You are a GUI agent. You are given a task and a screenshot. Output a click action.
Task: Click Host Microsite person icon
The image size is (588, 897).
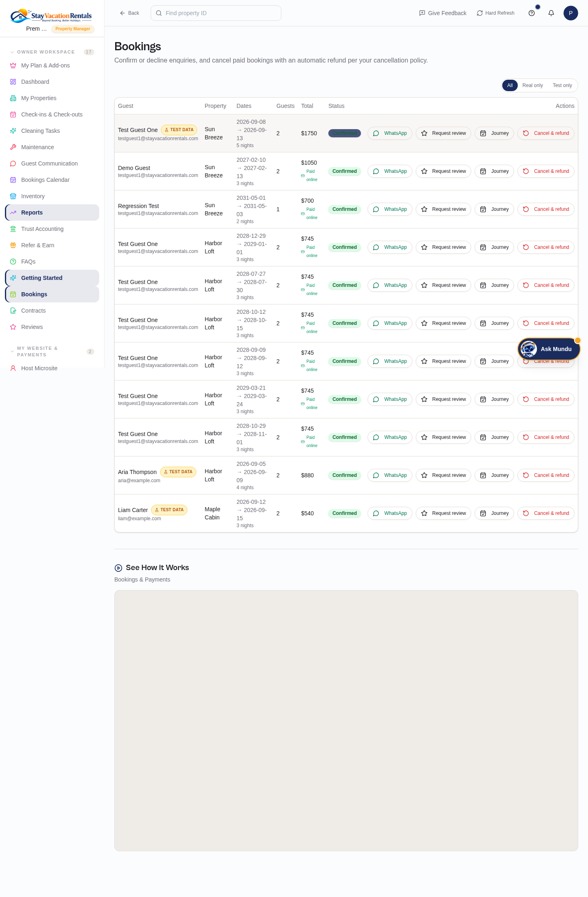coord(13,368)
